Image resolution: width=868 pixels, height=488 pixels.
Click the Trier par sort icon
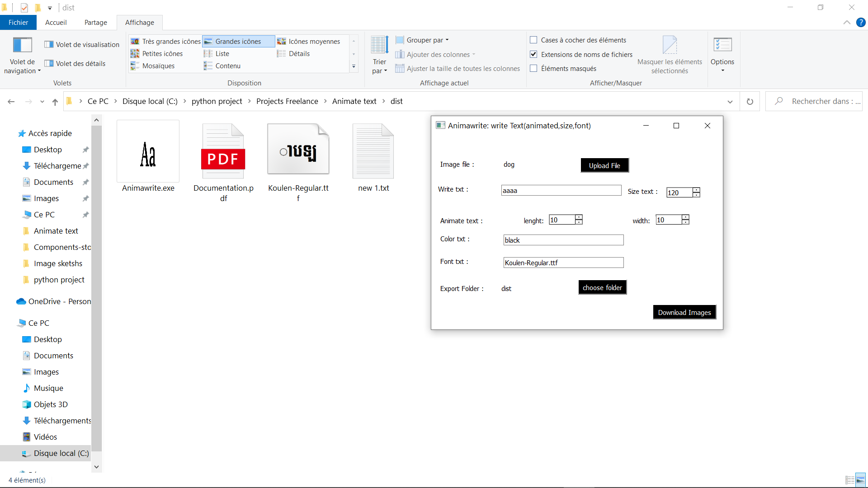(x=379, y=46)
